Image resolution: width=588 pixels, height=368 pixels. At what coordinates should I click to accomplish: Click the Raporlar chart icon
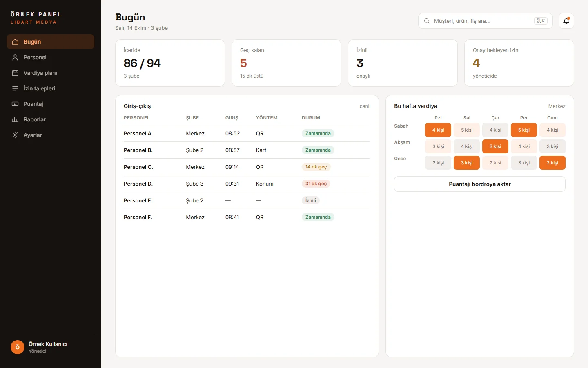pyautogui.click(x=15, y=119)
